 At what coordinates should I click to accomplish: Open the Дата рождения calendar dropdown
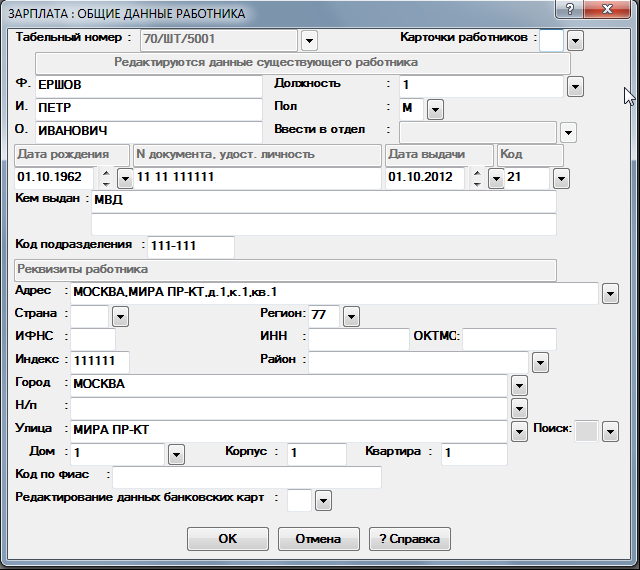(125, 178)
